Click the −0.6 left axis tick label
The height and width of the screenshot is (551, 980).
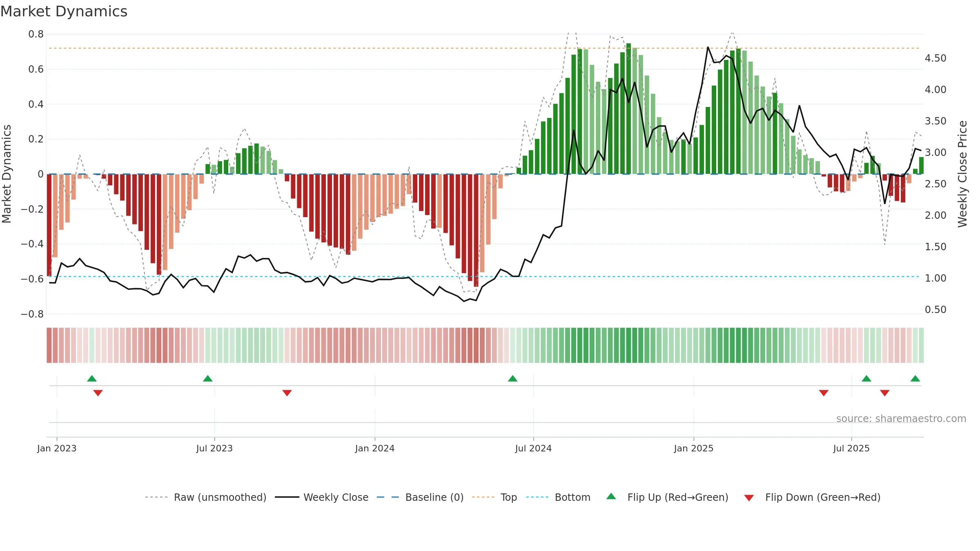32,279
